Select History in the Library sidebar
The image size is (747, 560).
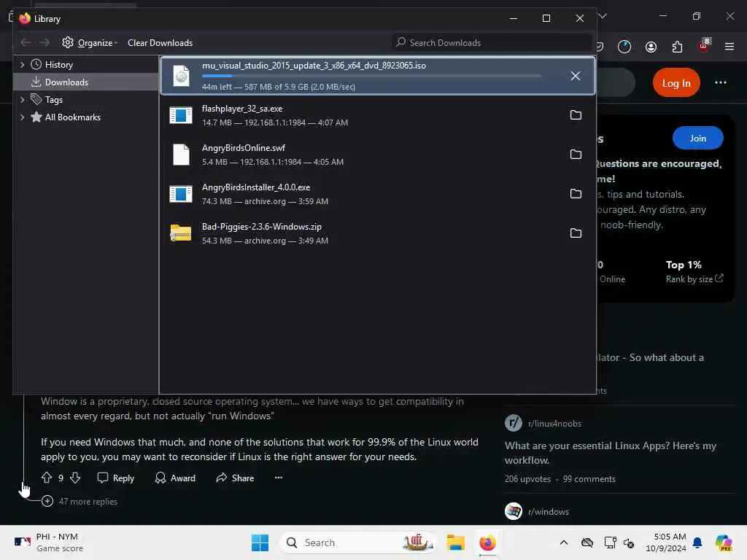(x=58, y=65)
